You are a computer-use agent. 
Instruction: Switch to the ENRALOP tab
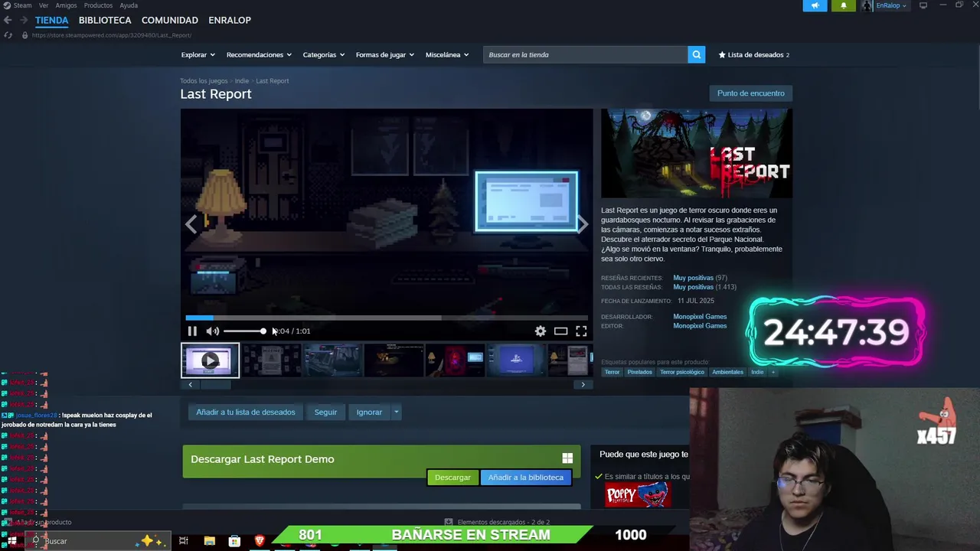point(230,20)
